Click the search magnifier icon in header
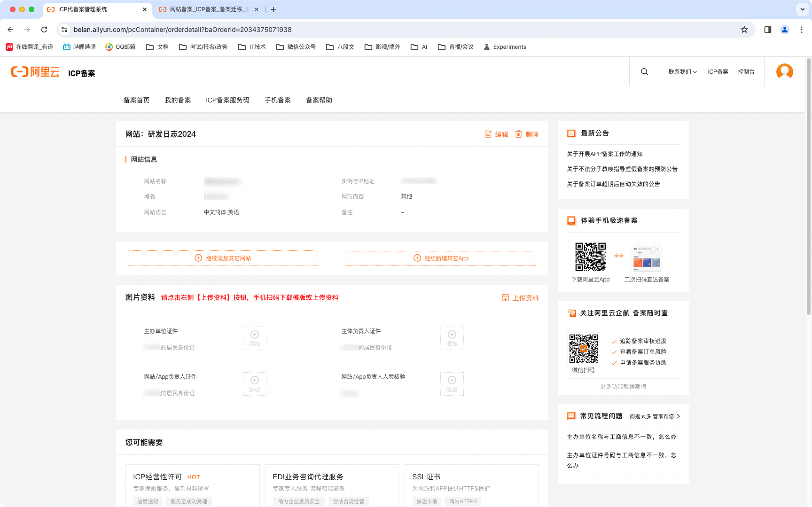 (x=644, y=72)
